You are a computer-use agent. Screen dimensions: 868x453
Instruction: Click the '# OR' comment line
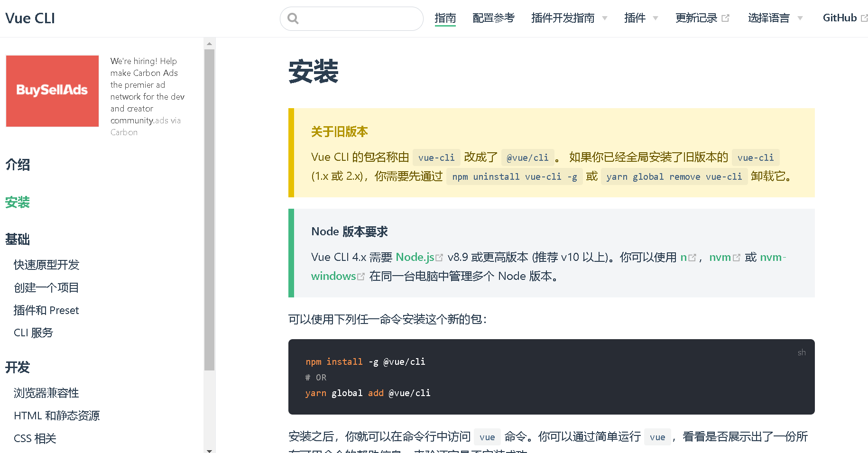pyautogui.click(x=316, y=377)
